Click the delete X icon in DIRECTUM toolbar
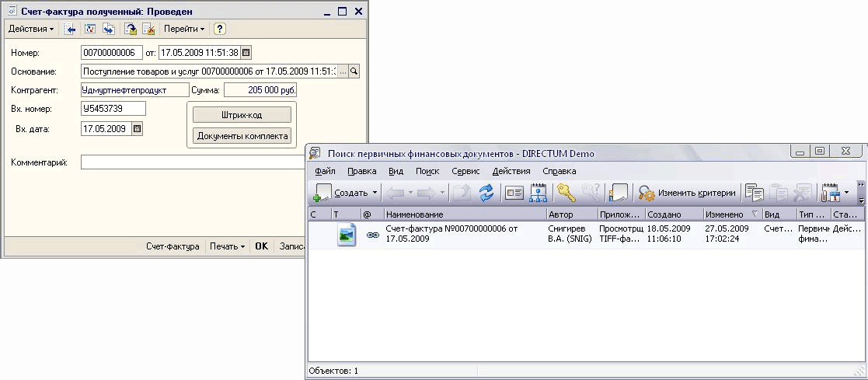 (803, 193)
